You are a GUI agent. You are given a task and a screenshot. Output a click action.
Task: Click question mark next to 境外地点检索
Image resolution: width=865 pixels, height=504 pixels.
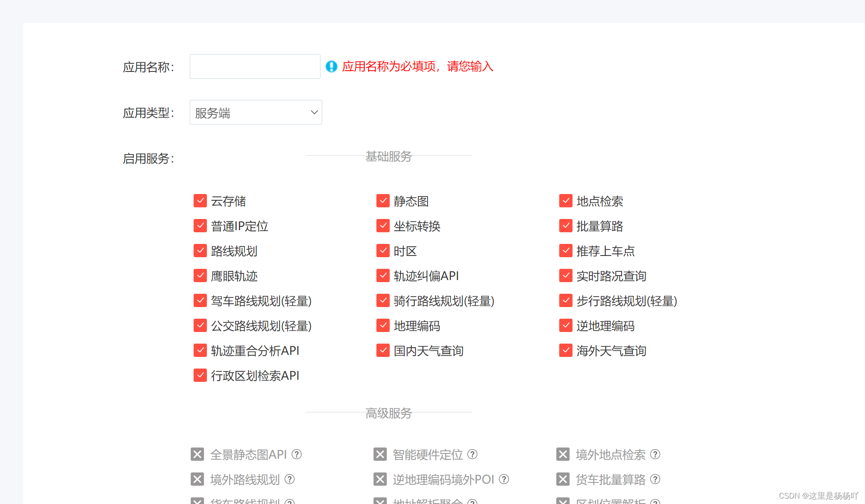(655, 454)
